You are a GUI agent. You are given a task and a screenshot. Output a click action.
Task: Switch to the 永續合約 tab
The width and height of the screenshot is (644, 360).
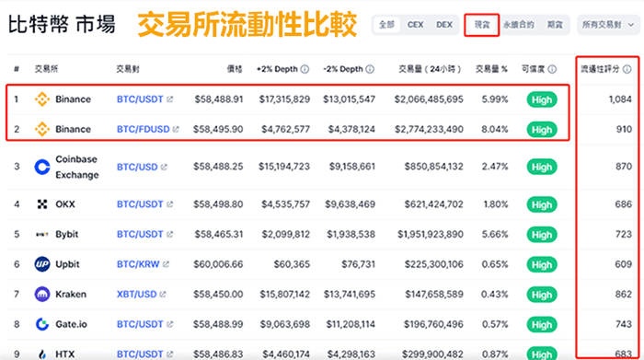[x=519, y=25]
